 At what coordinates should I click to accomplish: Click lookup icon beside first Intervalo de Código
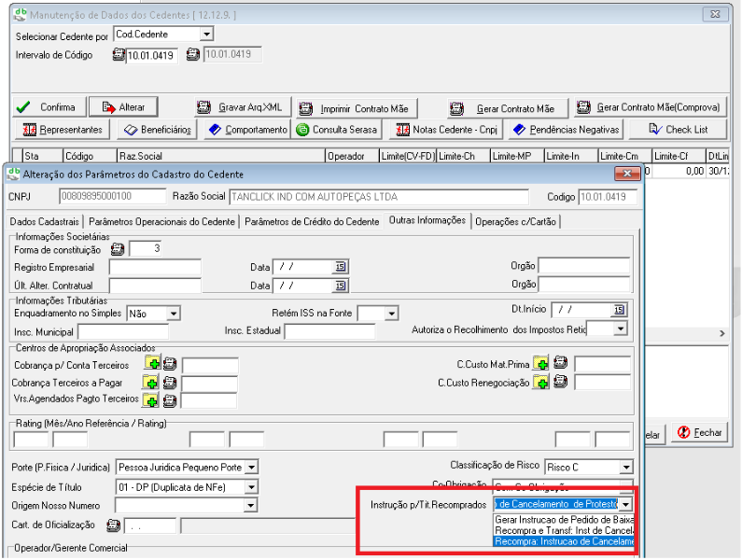(x=119, y=54)
